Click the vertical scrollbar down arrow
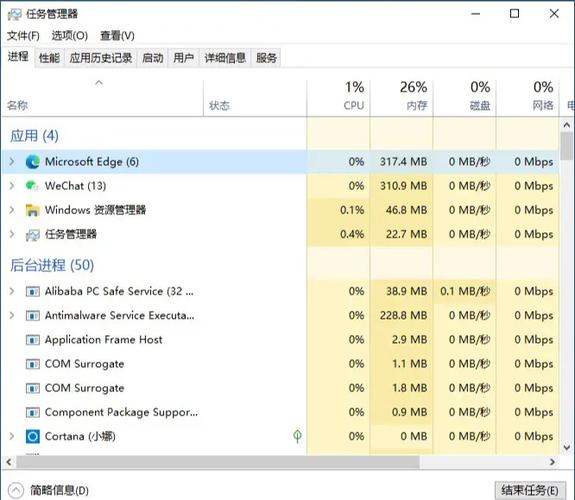Screen dimensions: 575x500 567,448
